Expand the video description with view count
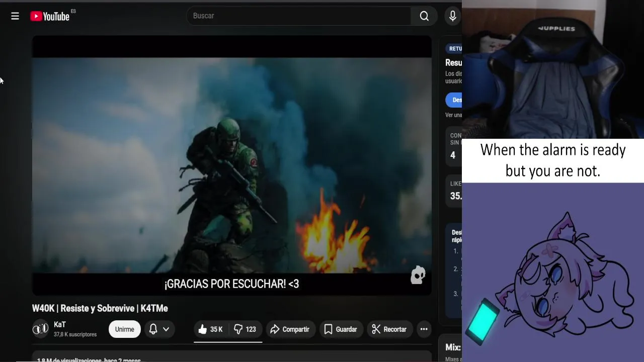 pyautogui.click(x=232, y=356)
